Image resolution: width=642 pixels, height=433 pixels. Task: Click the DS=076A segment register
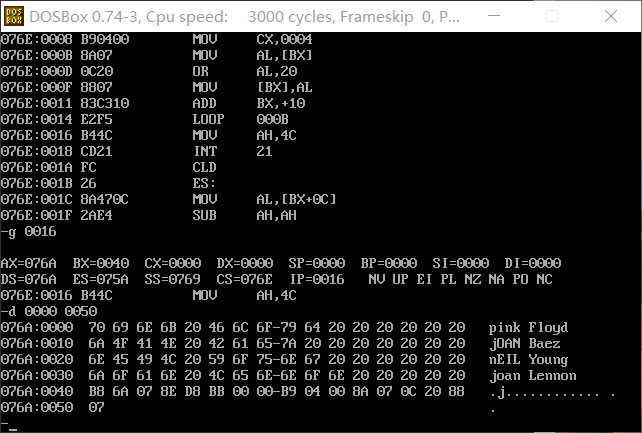[x=29, y=279]
